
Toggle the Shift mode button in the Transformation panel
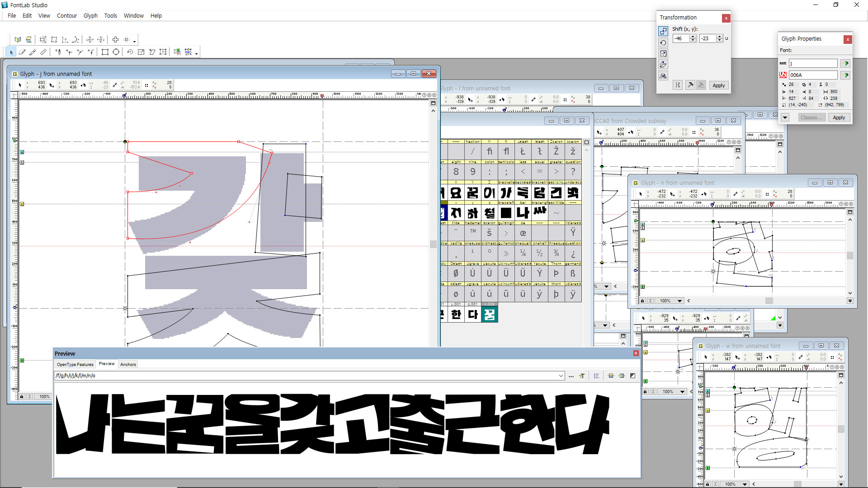[663, 31]
